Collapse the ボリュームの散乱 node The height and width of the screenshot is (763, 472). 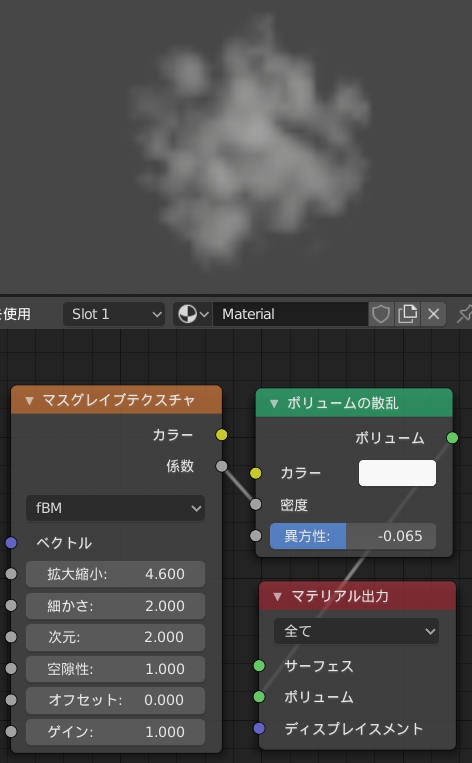tap(274, 403)
